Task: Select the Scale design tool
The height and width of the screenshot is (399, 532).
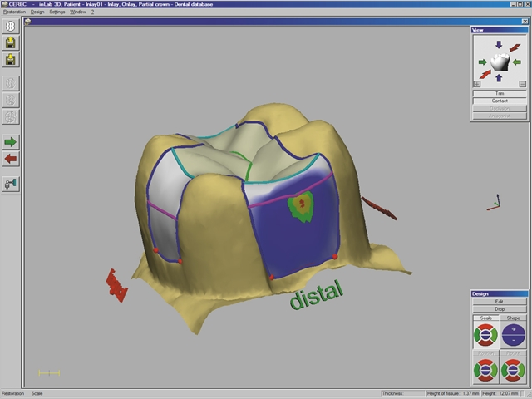Action: 485,318
